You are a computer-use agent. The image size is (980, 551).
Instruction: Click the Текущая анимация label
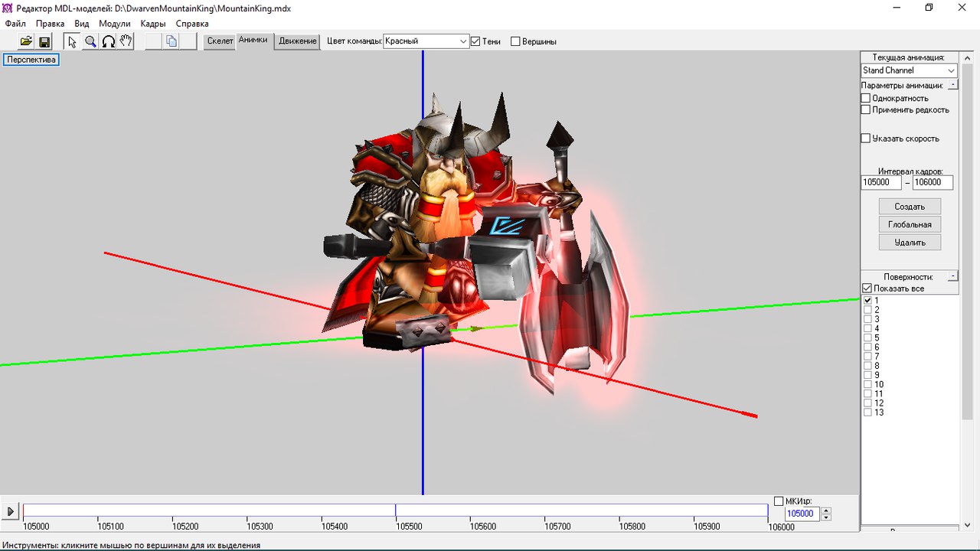pos(910,57)
